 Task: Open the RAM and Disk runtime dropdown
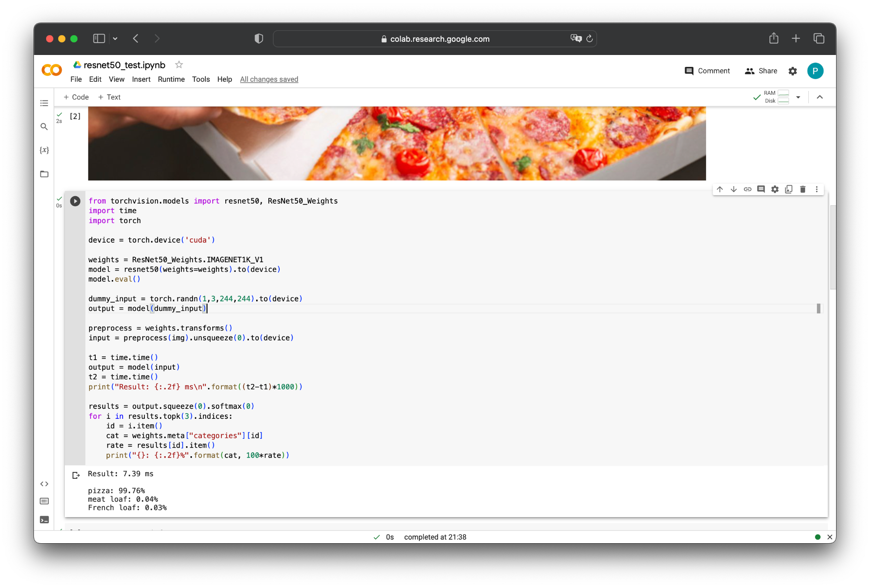[798, 97]
